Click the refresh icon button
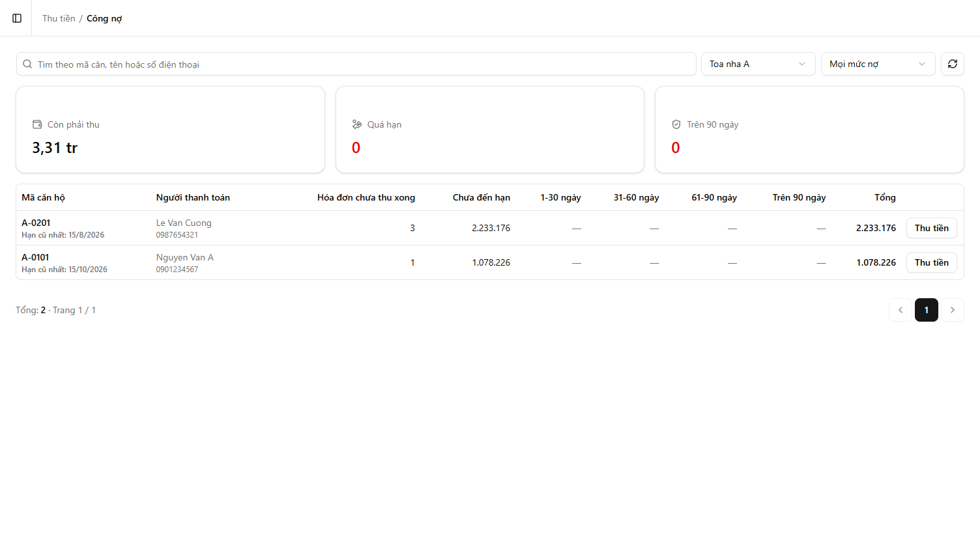 point(953,64)
